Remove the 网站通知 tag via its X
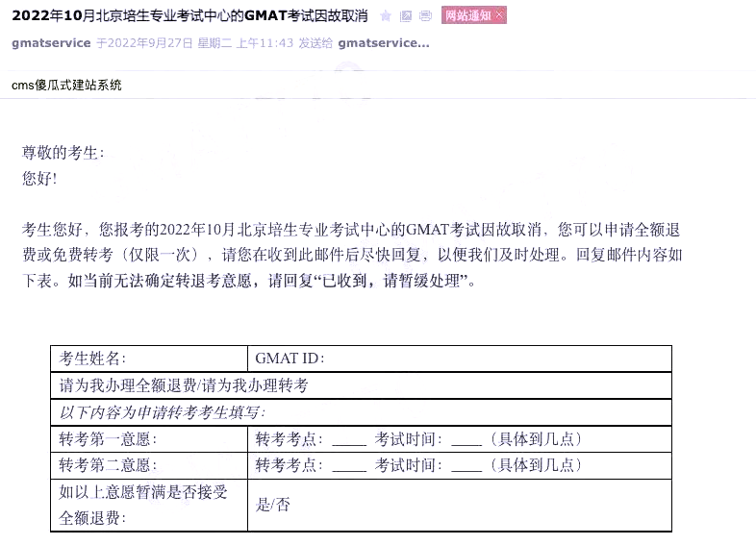This screenshot has width=756, height=545. 499,15
